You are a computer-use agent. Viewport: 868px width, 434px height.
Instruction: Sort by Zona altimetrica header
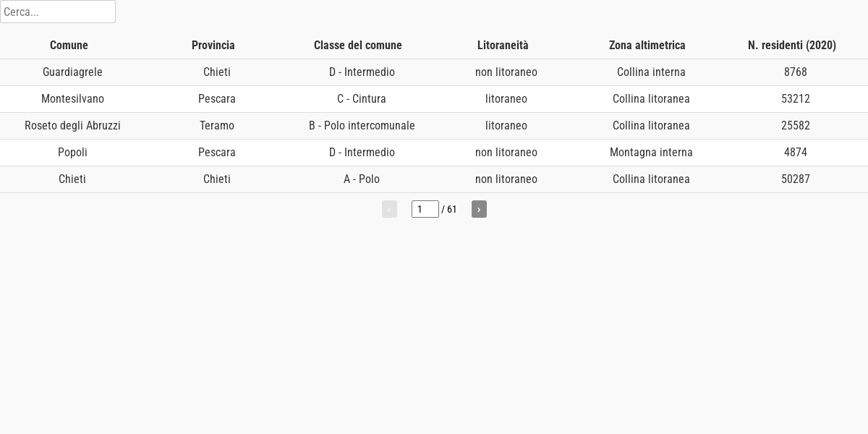[647, 45]
